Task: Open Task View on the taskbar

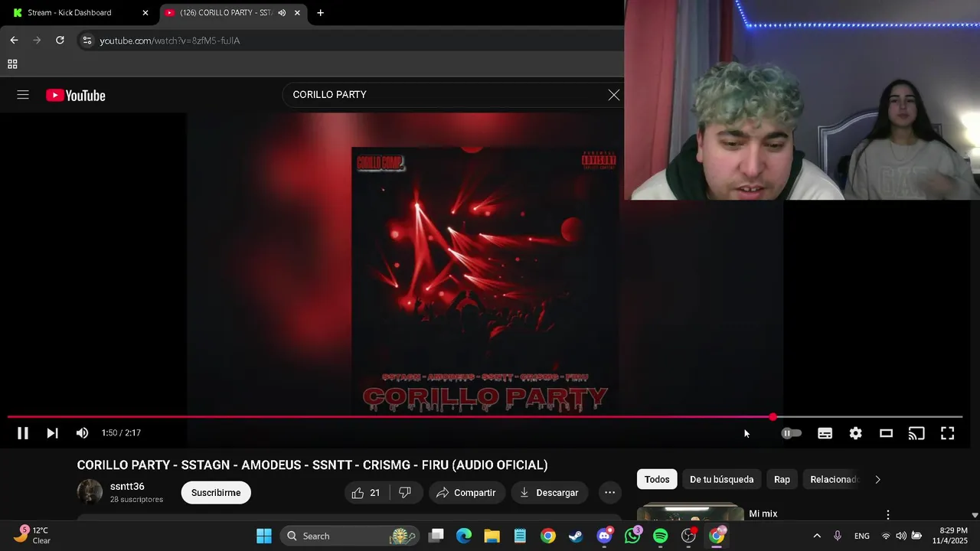Action: point(436,536)
